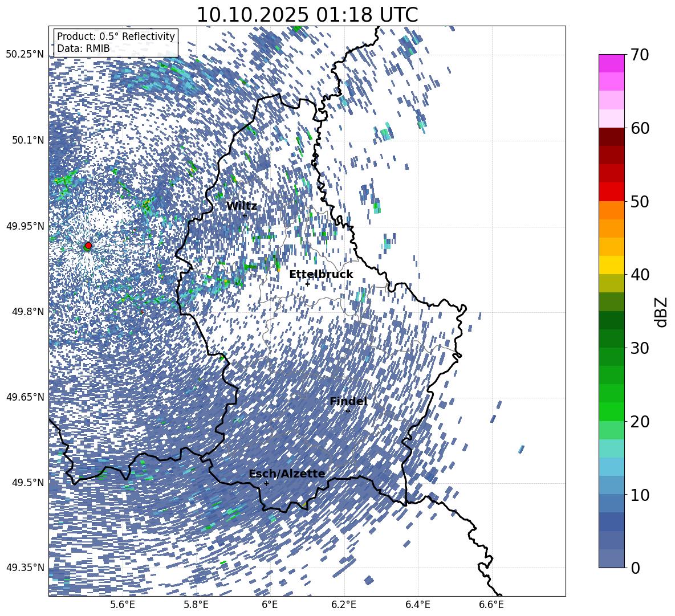Click the red radar site marker

(88, 245)
